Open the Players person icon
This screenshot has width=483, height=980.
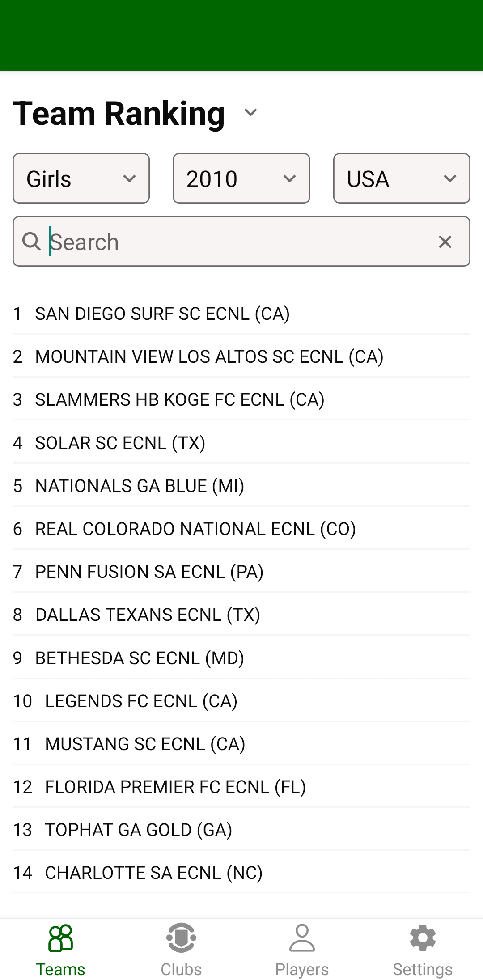(302, 938)
